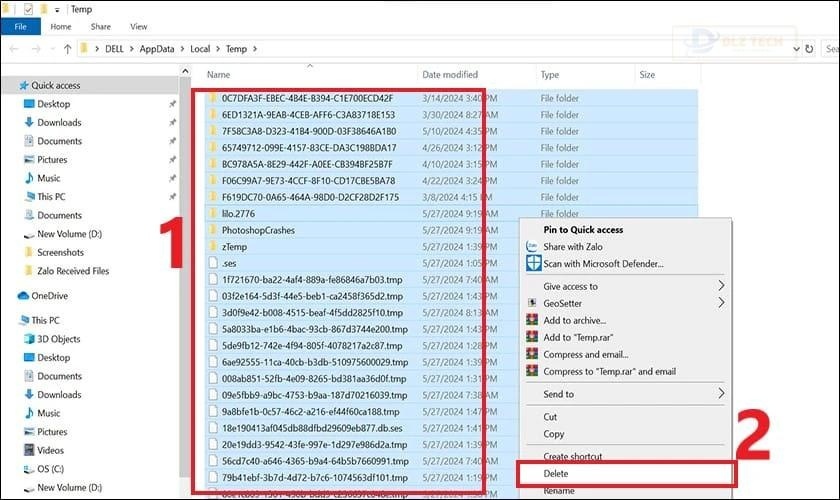Expand the chevron after Temp in path
This screenshot has height=500, width=840.
255,49
